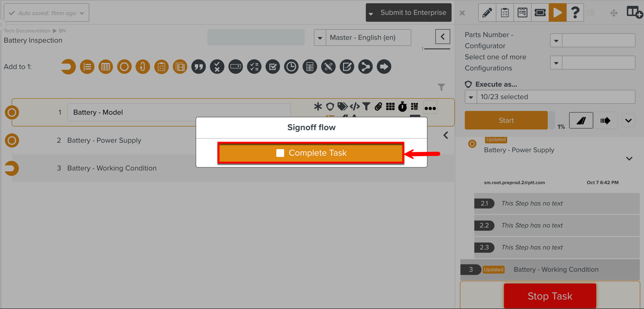The width and height of the screenshot is (644, 309).
Task: Toggle the Battery - Model step circle
Action: tap(12, 112)
